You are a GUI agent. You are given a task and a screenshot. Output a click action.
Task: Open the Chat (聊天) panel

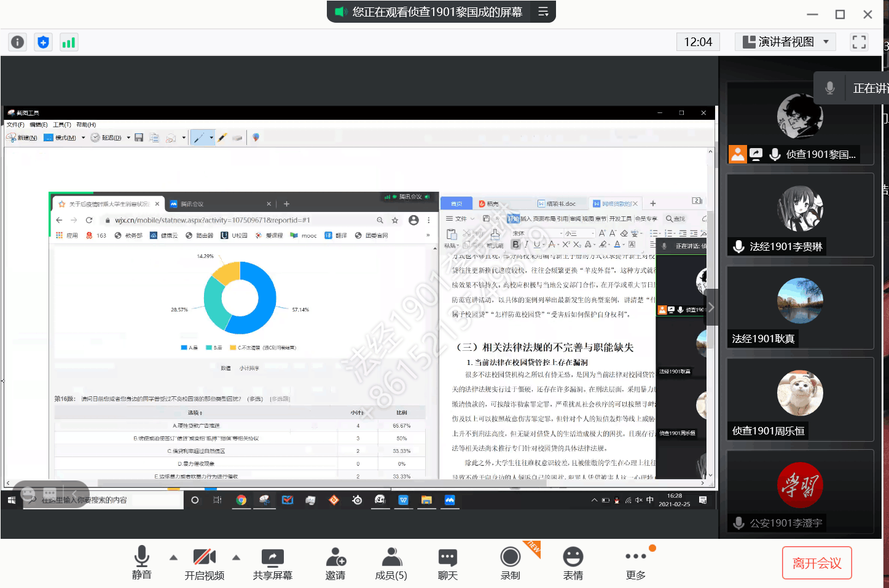(447, 564)
